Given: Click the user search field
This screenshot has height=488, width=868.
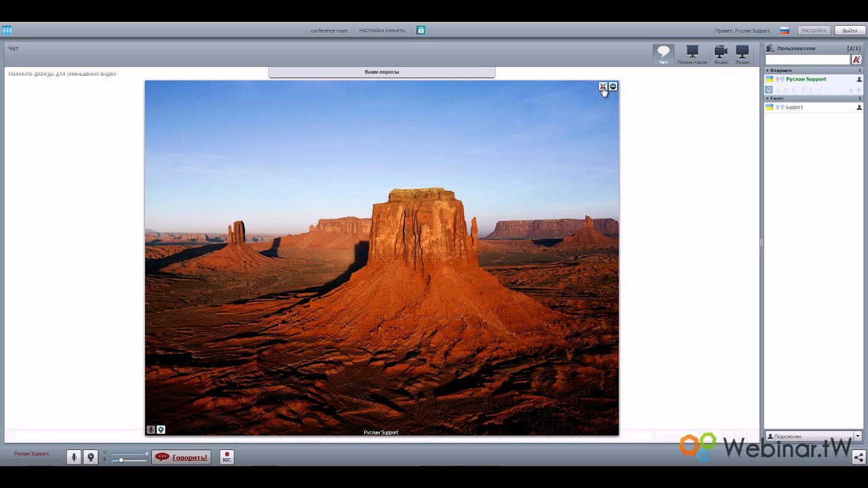Looking at the screenshot, I should 807,60.
